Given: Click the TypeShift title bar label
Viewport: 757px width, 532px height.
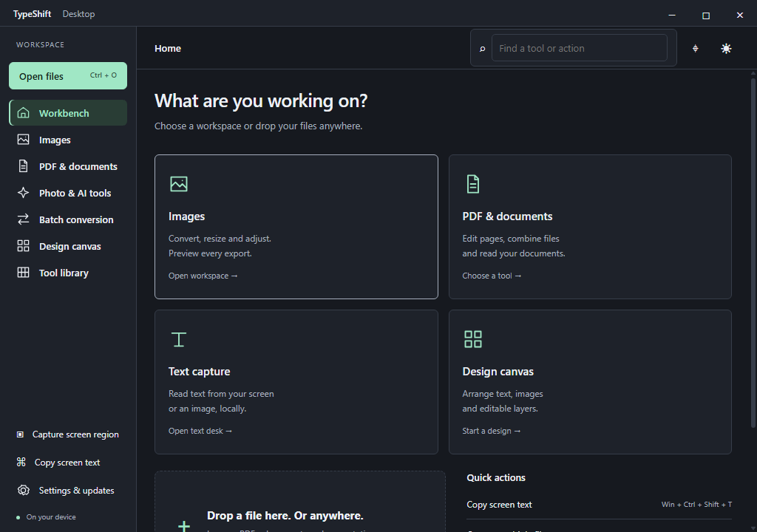Looking at the screenshot, I should [32, 14].
